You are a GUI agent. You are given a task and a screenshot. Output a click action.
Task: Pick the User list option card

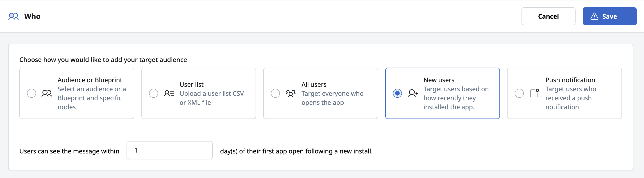click(x=199, y=93)
